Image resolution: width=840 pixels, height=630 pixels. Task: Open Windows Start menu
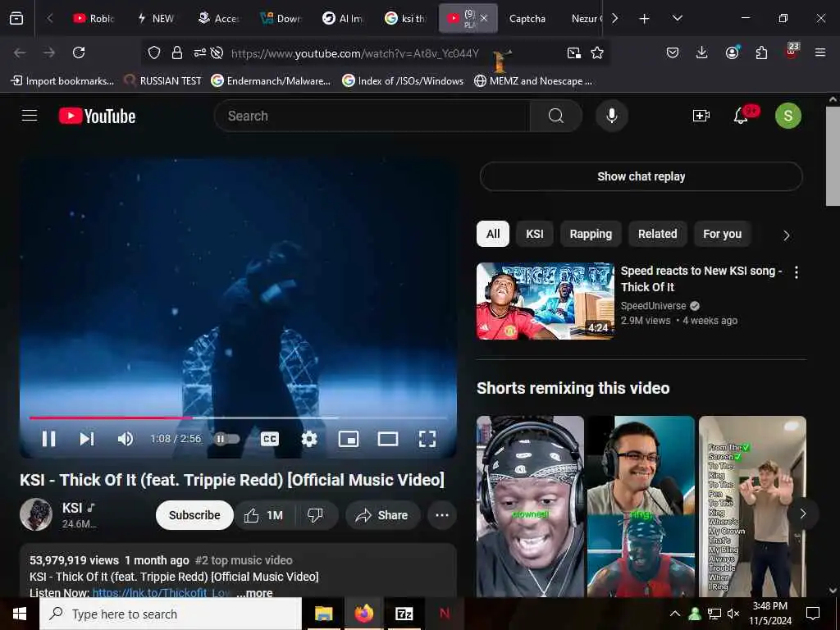(20, 614)
